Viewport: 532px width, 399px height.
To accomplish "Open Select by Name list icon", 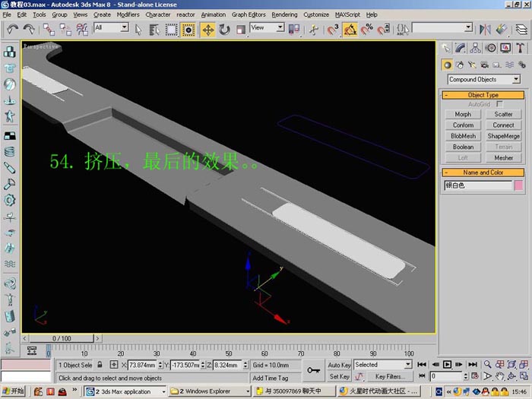I will click(155, 30).
